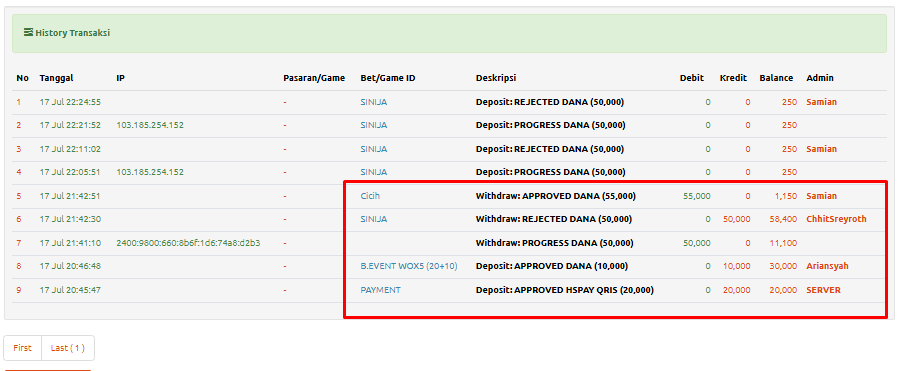Select the date 17 Jul 21:42:51
Screen dimensions: 901x371
pos(70,196)
